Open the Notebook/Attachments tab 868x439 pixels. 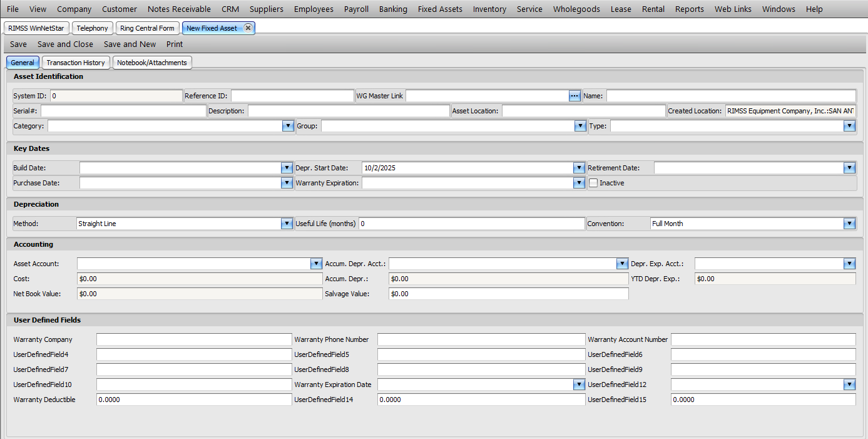point(152,63)
